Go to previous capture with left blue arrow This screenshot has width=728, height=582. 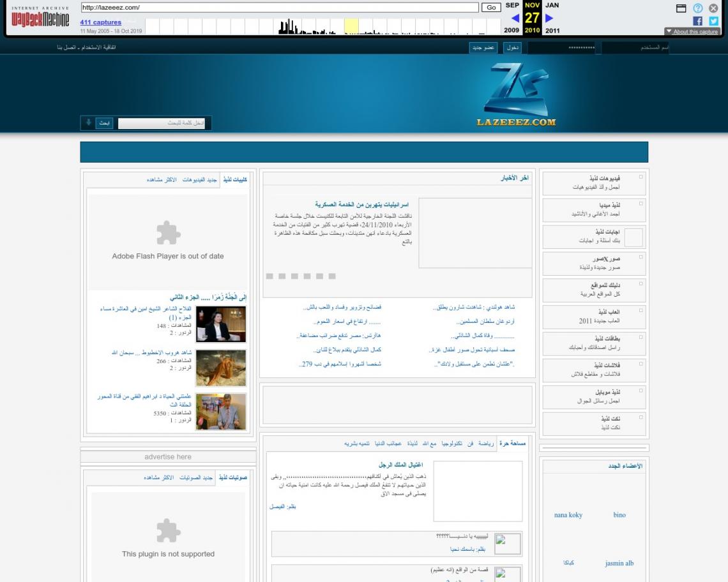coord(515,18)
